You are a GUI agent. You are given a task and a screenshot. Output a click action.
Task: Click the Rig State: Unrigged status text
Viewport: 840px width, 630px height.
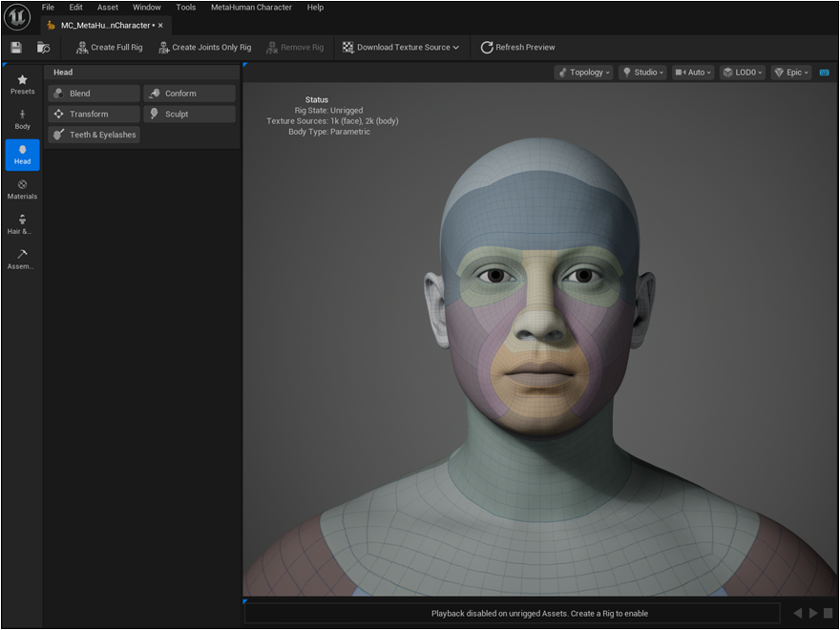pos(328,111)
